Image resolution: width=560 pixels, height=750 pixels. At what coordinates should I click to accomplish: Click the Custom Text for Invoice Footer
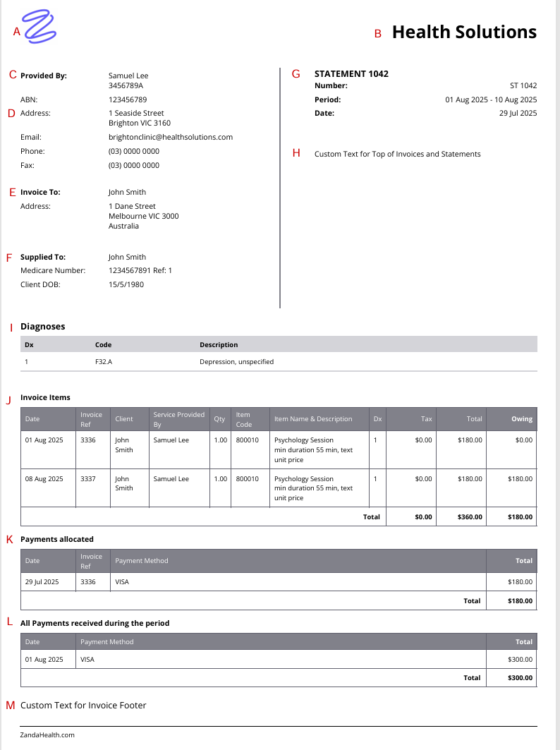click(83, 706)
